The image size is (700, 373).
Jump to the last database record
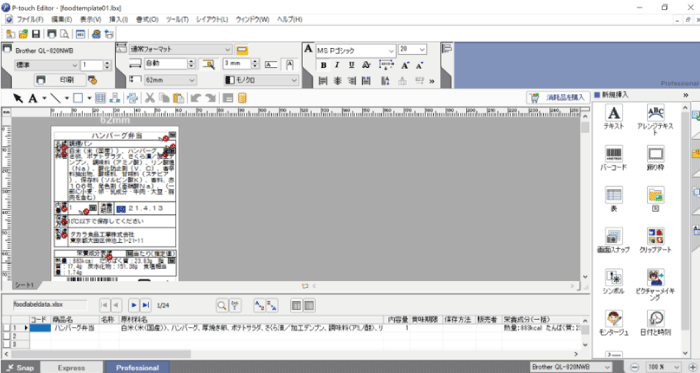tap(146, 305)
